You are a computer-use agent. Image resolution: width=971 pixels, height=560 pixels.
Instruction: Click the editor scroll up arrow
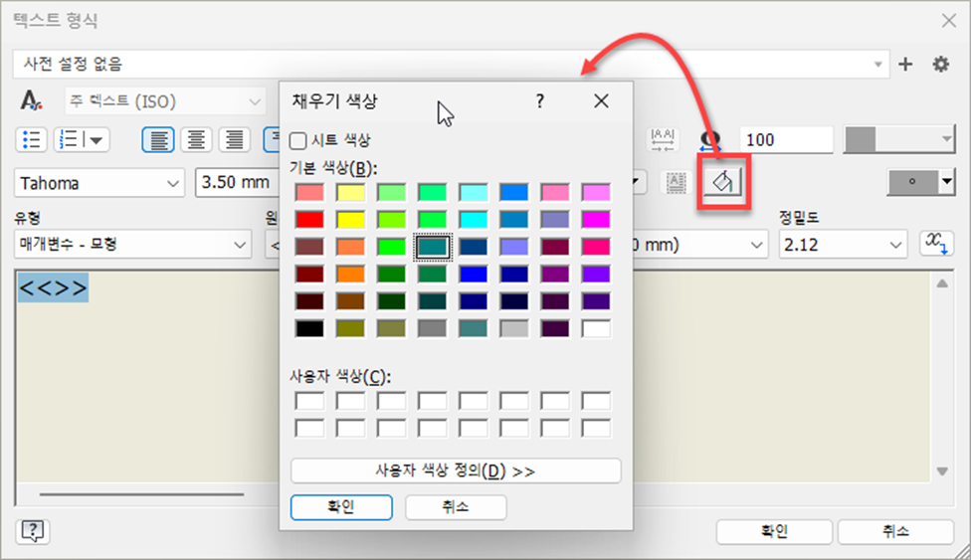click(942, 283)
